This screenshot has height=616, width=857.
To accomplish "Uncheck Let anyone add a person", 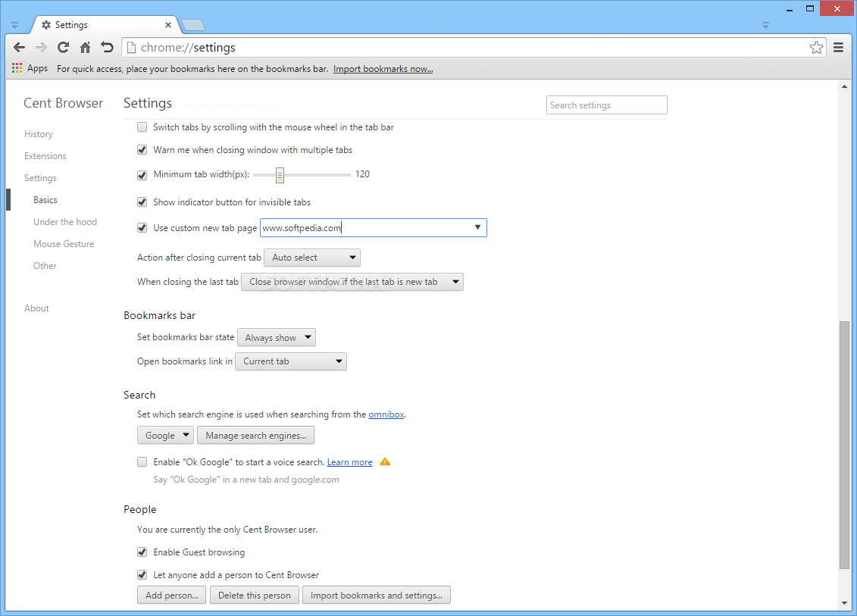I will 142,575.
